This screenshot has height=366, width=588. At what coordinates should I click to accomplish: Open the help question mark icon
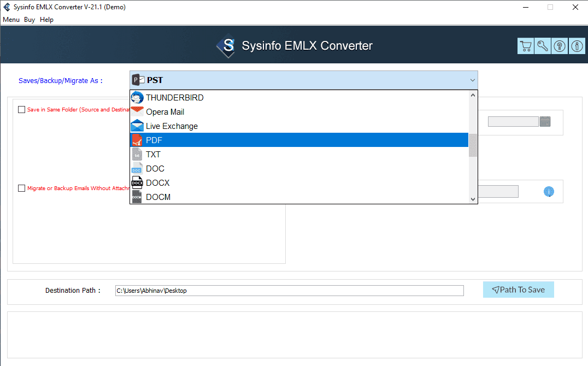560,46
